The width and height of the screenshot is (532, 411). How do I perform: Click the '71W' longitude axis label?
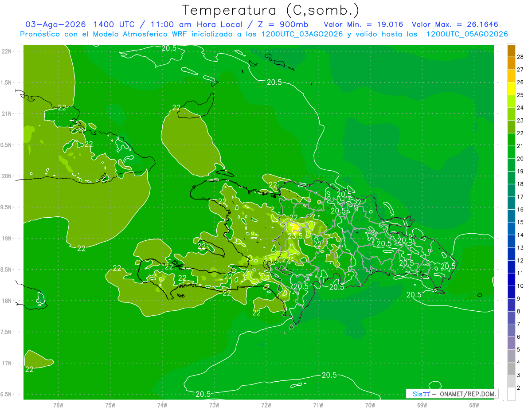click(318, 405)
